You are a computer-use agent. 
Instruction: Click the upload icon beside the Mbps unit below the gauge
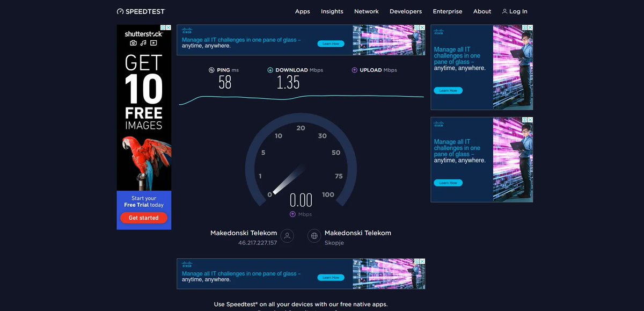(x=292, y=214)
